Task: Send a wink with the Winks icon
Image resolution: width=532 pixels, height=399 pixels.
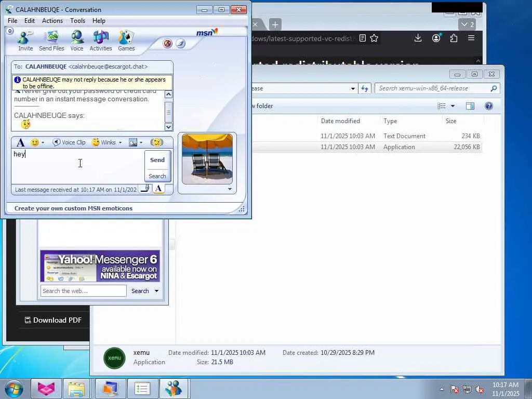Action: (104, 142)
